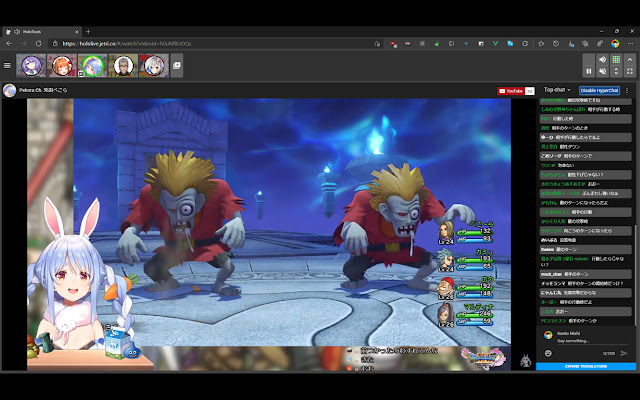Click the red YouTube button

click(511, 91)
